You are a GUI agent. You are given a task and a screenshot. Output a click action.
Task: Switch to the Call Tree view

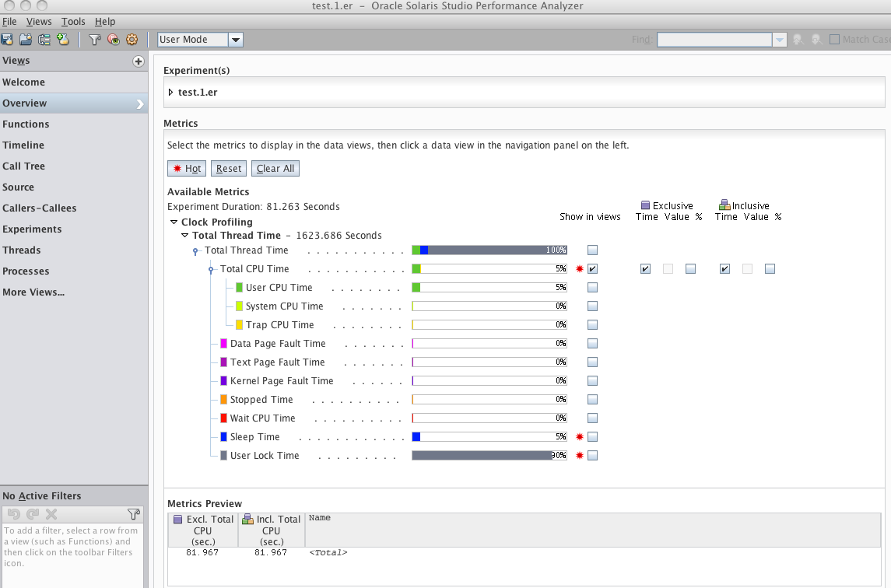coord(74,166)
